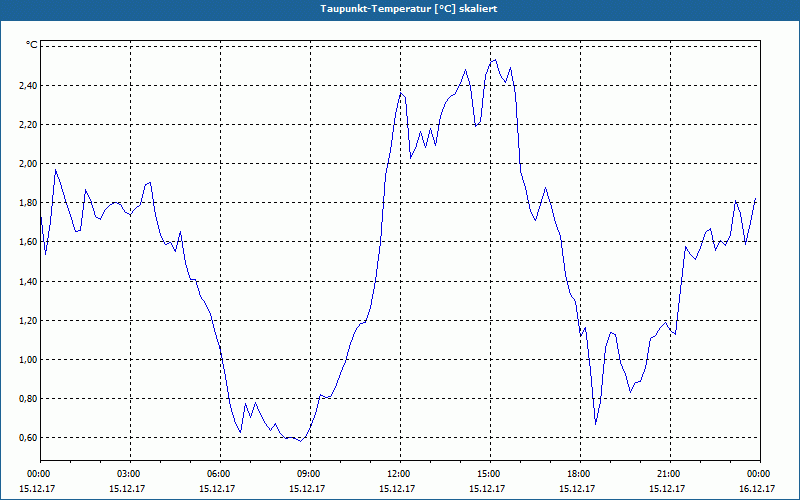Click the chart title "Taupunkt-Temperatur [°C] skaliert"
The height and width of the screenshot is (500, 800).
click(409, 9)
